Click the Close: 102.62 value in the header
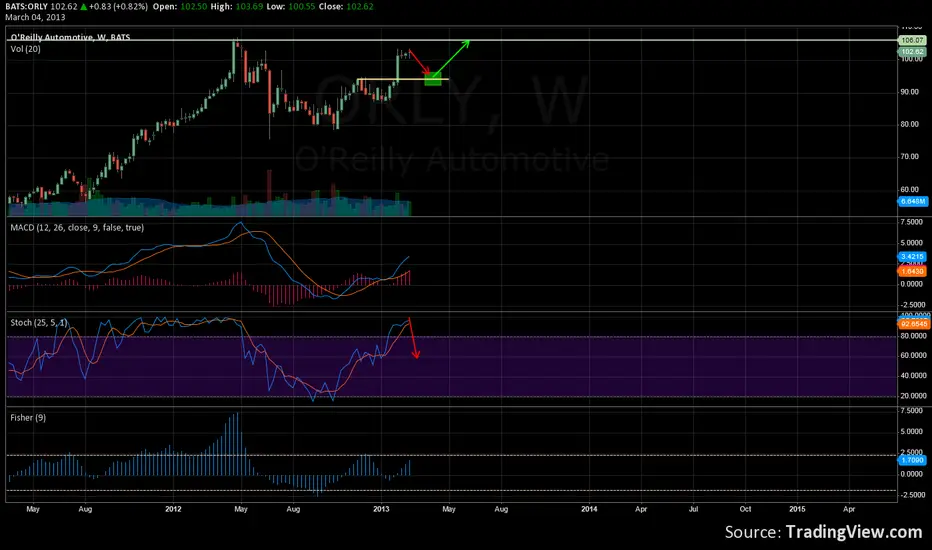Screen dimensions: 932x550 (347, 7)
